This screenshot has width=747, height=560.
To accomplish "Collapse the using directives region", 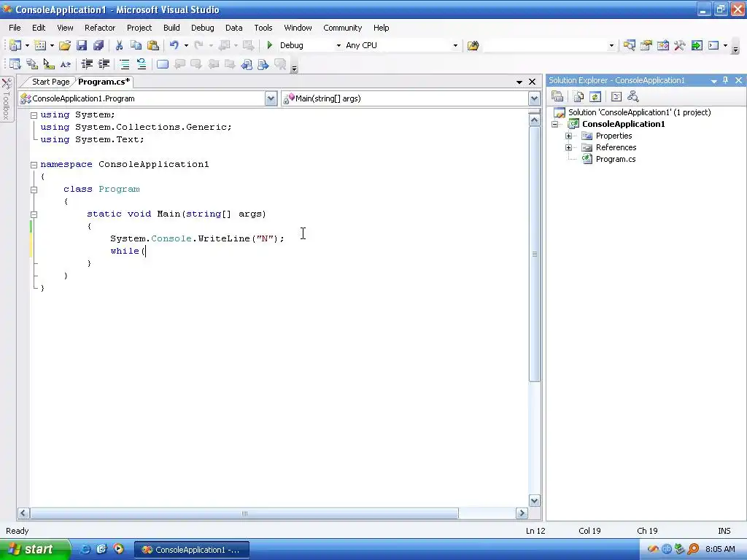I will 34,115.
